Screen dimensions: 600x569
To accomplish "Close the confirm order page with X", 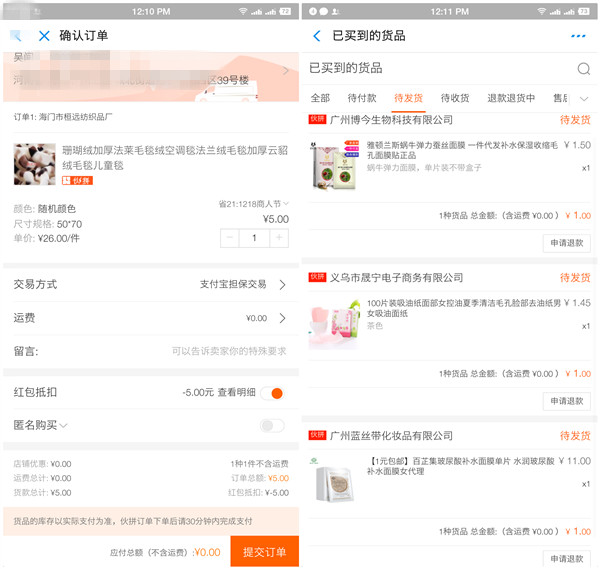I will [x=44, y=36].
